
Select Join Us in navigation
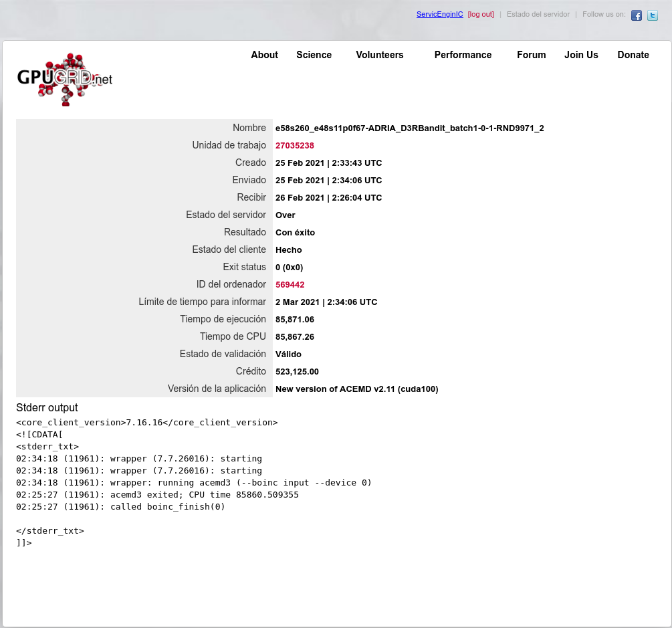point(581,55)
